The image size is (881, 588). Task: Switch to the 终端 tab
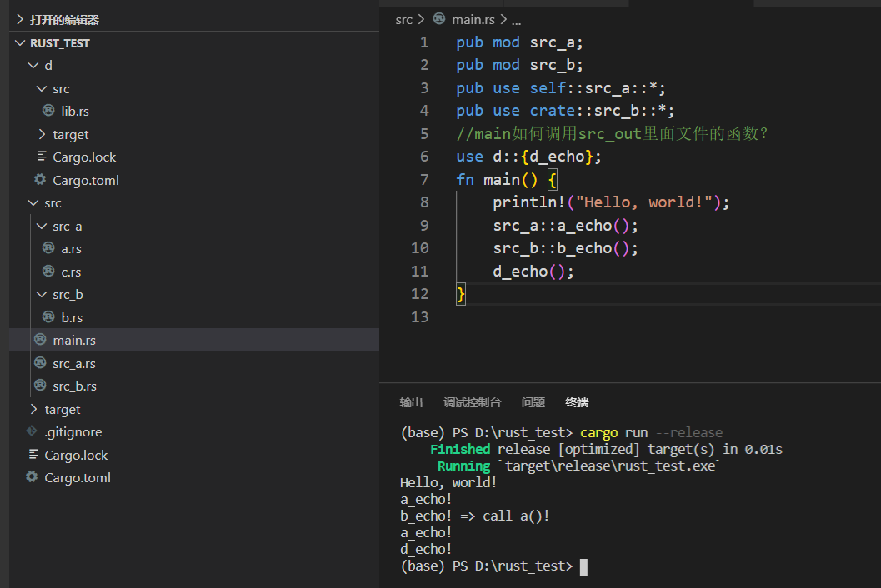[x=576, y=401]
